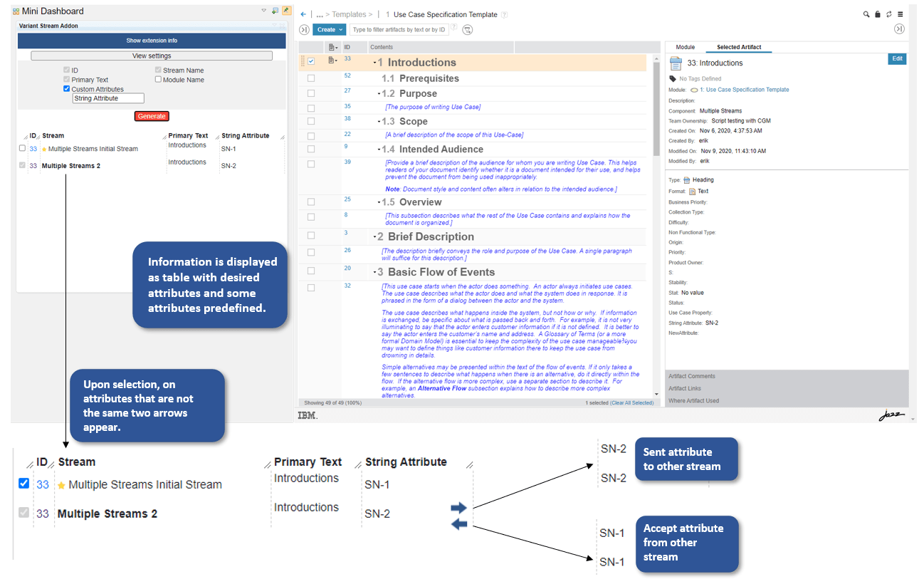Uncheck the 1 Introductions row checkbox

coord(311,61)
